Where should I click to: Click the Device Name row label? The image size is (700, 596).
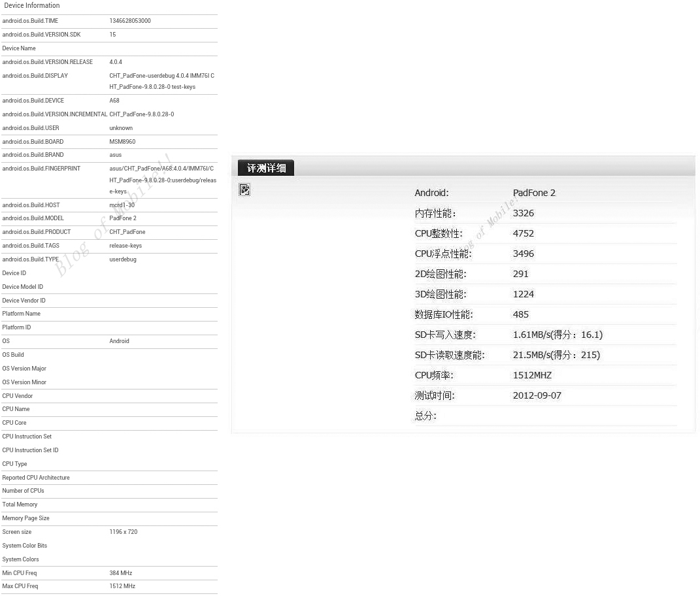pyautogui.click(x=19, y=48)
